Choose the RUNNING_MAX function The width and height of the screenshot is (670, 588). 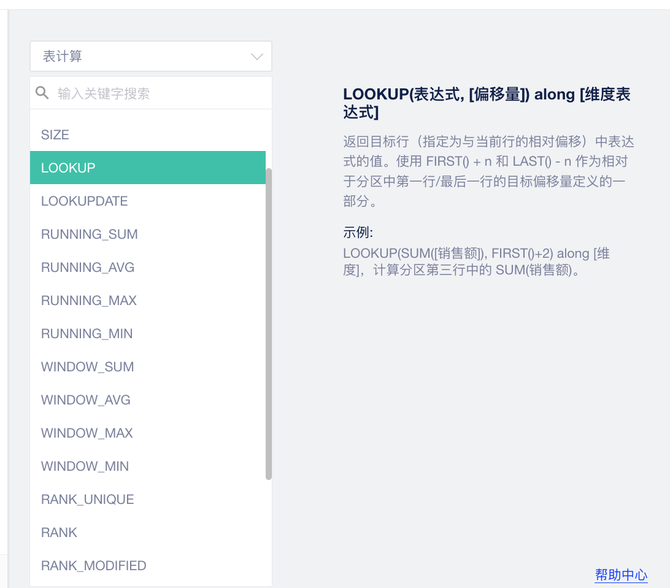point(88,300)
